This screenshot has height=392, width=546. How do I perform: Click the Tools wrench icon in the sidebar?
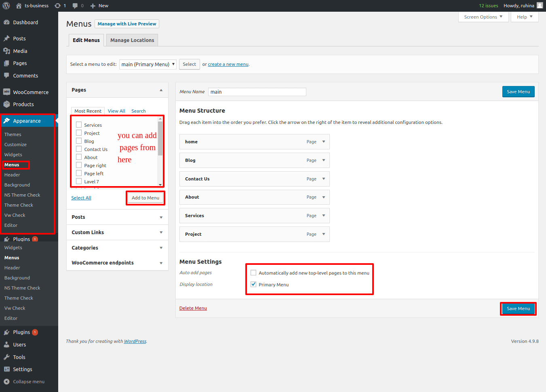(6, 357)
